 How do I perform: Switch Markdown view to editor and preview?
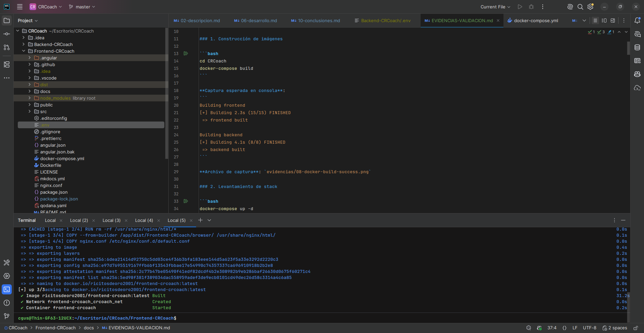tap(604, 20)
